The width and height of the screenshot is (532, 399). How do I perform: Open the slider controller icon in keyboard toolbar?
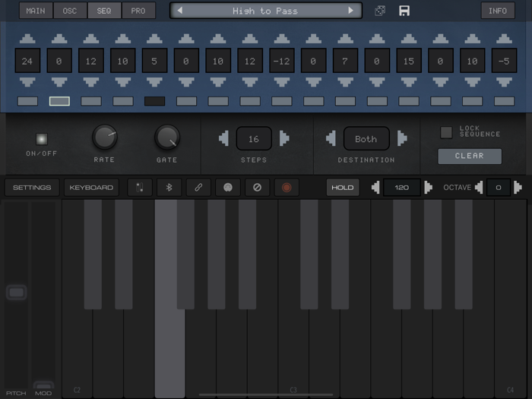(x=140, y=187)
